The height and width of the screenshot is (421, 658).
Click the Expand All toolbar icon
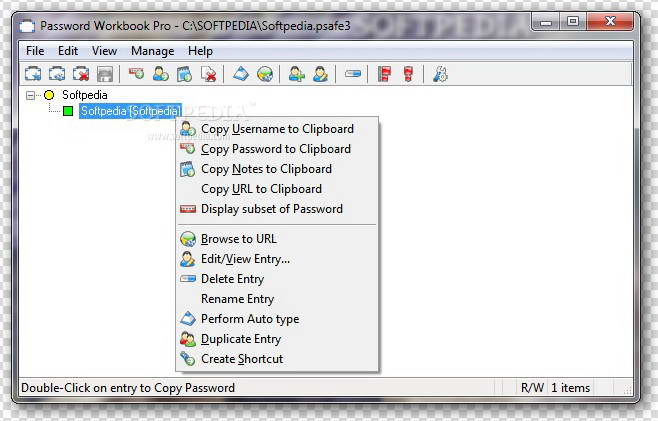pos(384,74)
